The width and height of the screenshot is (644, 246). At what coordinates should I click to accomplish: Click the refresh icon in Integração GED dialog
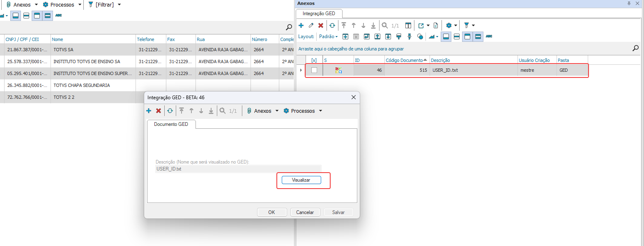pyautogui.click(x=170, y=111)
